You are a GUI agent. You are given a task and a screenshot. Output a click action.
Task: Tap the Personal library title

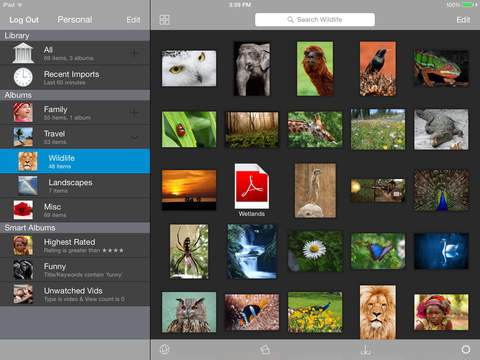75,20
